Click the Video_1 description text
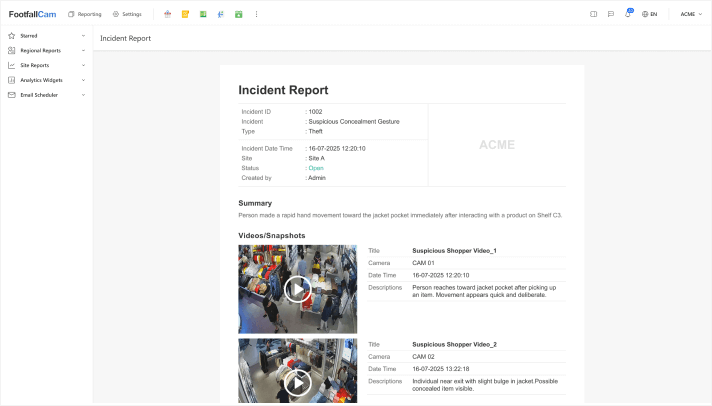Image resolution: width=712 pixels, height=406 pixels. pyautogui.click(x=484, y=291)
